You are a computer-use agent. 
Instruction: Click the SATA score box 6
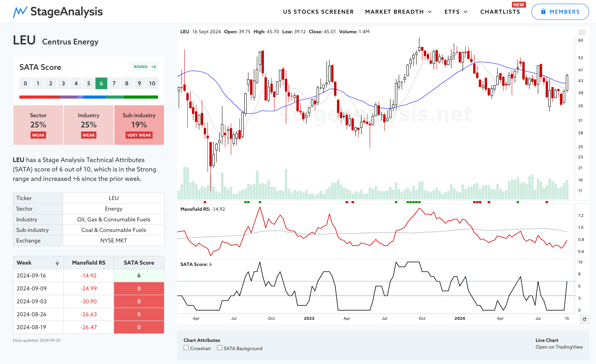point(101,83)
